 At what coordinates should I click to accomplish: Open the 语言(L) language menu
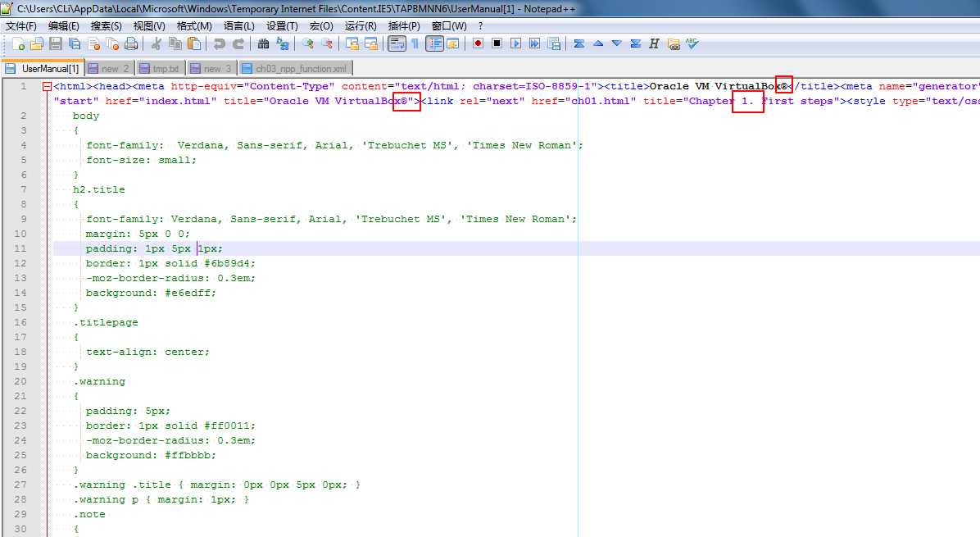(x=238, y=25)
